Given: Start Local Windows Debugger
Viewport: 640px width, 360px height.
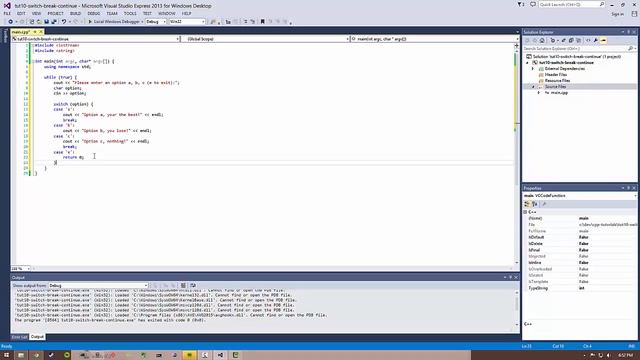Looking at the screenshot, I should (x=114, y=22).
